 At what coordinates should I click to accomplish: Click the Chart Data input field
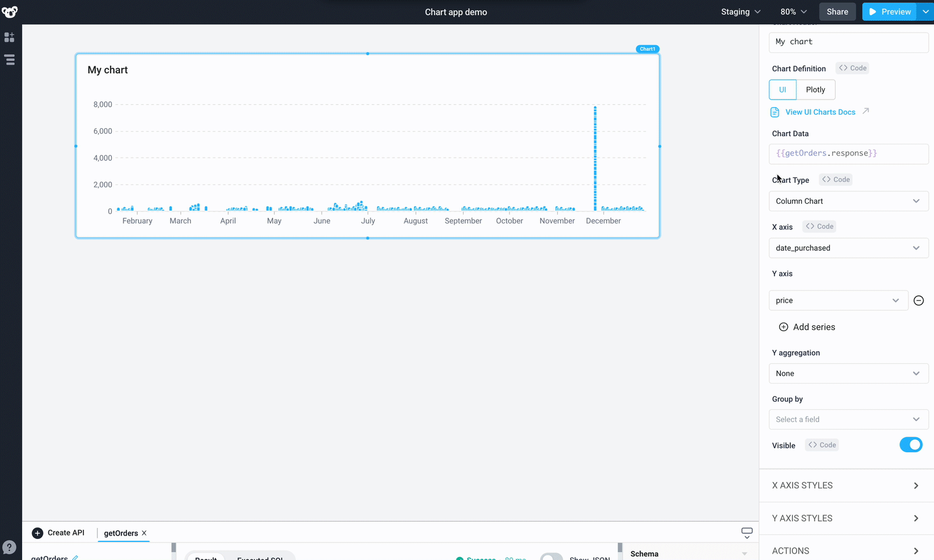coord(848,154)
